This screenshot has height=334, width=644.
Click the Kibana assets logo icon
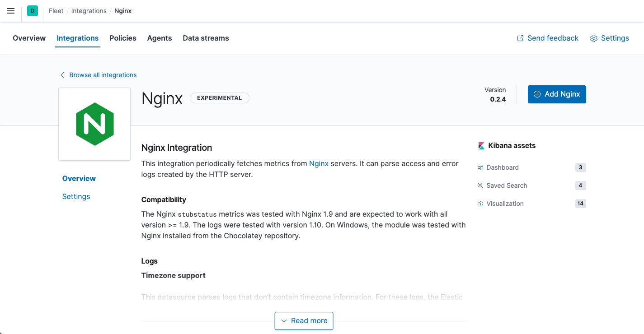point(481,145)
